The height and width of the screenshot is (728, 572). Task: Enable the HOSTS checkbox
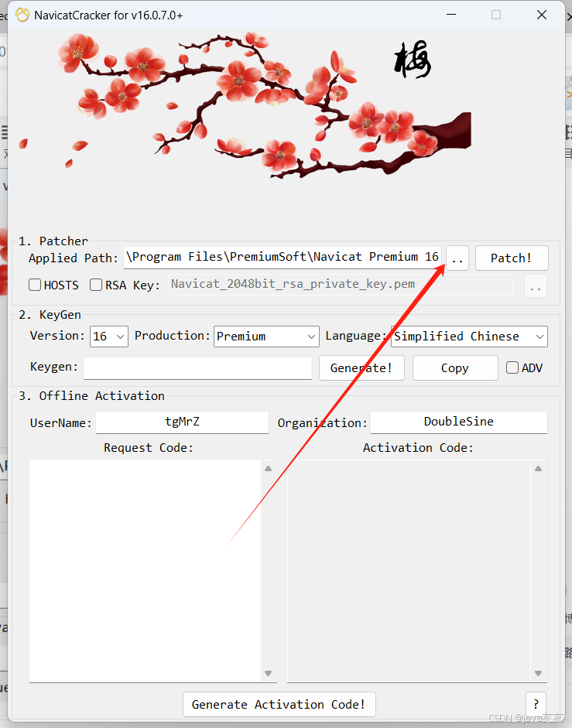tap(35, 285)
